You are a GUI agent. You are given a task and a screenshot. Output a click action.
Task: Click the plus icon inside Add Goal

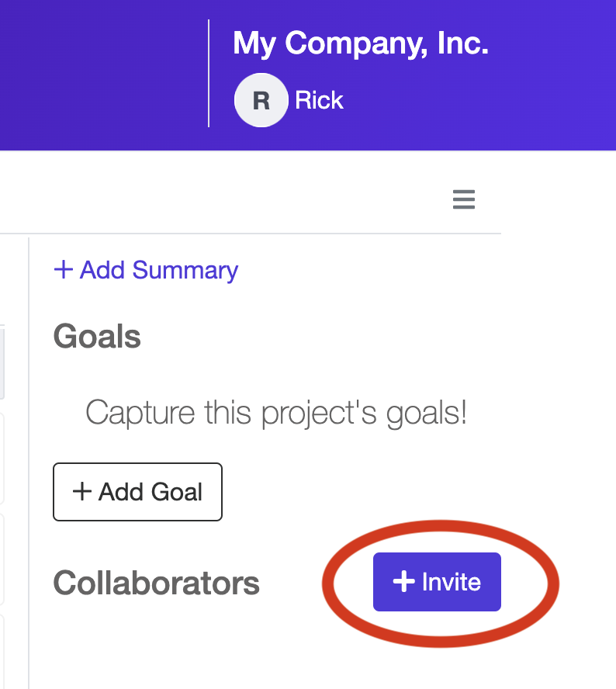[x=81, y=491]
